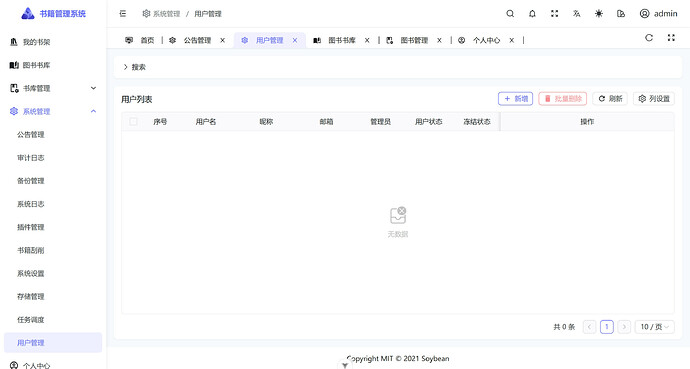Collapse 系统管理 sidebar submenu
690x369 pixels.
pos(53,111)
